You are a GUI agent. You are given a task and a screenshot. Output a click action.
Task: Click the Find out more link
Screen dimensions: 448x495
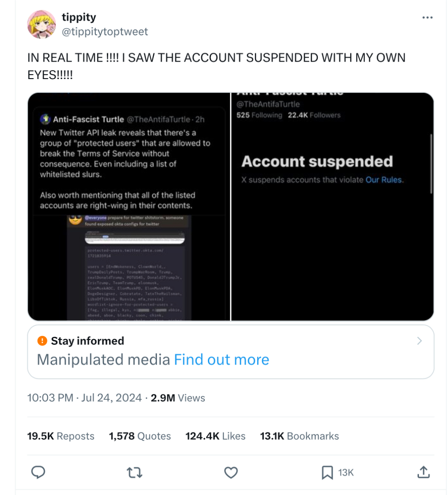point(221,360)
